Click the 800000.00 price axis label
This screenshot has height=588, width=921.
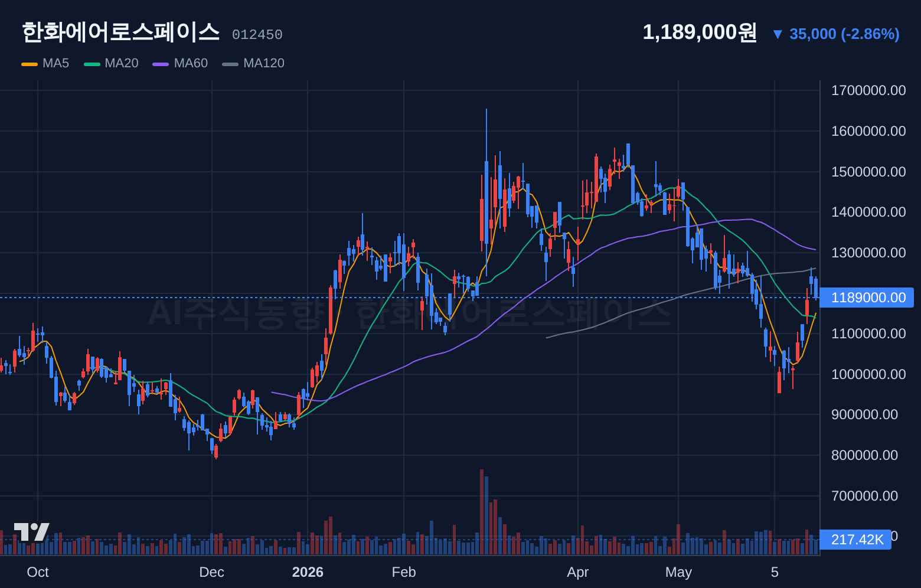coord(865,455)
